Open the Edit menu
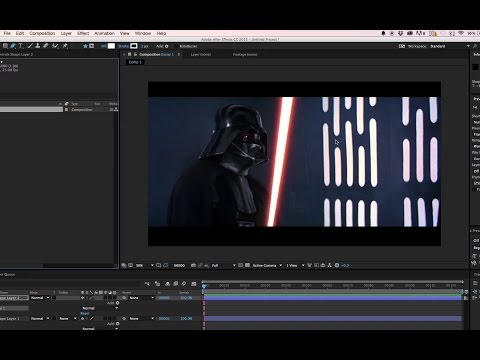 (x=20, y=33)
